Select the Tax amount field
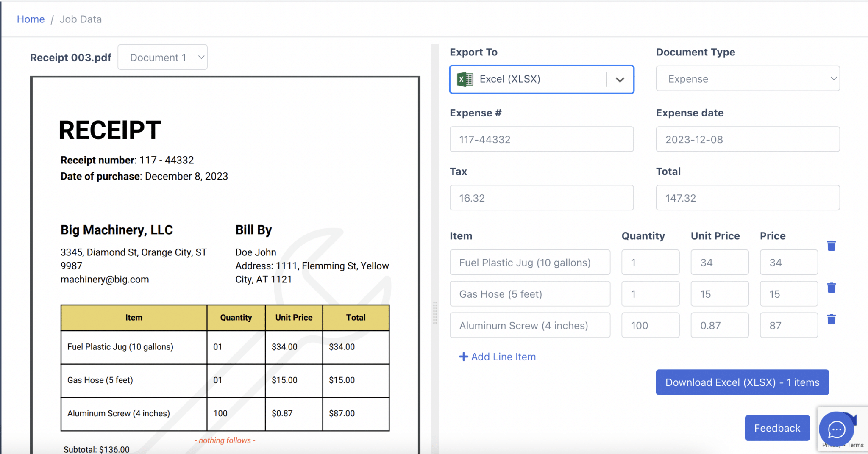Image resolution: width=868 pixels, height=454 pixels. 541,198
